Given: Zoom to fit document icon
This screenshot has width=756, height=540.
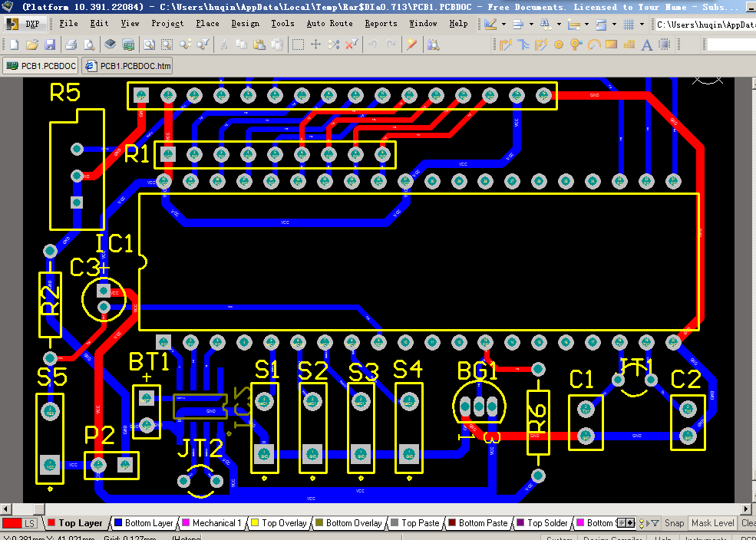Looking at the screenshot, I should pos(150,44).
